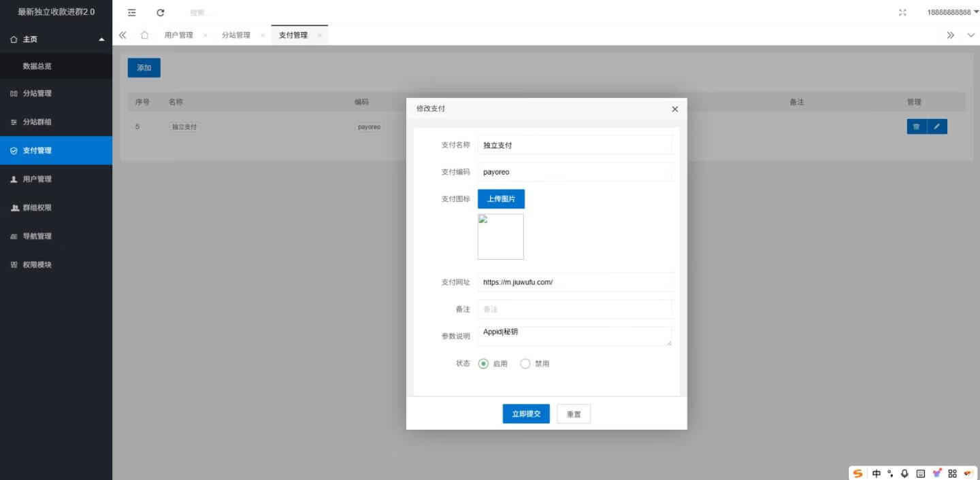Screen dimensions: 980x480
Task: Open the Sogou input method panel icon
Action: [857, 473]
